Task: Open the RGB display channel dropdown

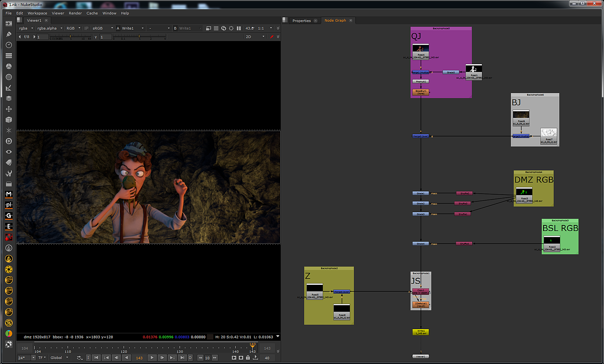Action: 73,28
